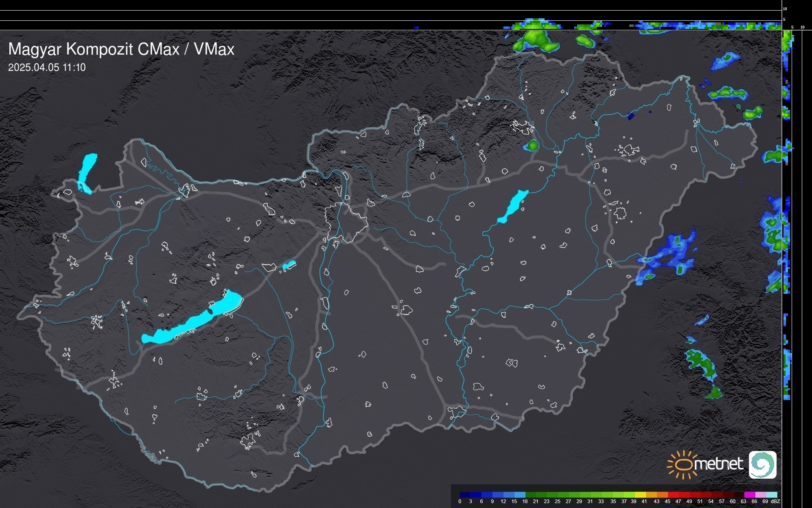Screen dimensions: 812x508
Task: Click the dBZ unit label on the legend
Action: coord(775,501)
